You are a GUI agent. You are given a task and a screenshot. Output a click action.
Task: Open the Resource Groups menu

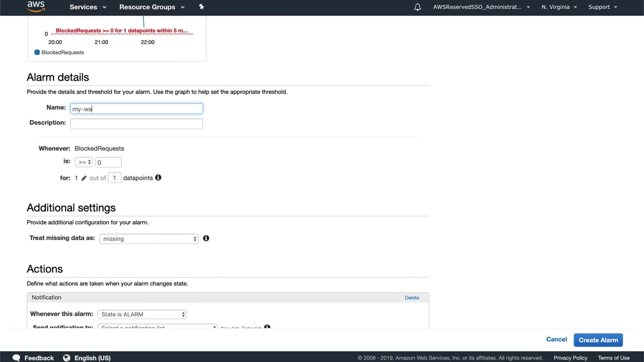(x=151, y=7)
